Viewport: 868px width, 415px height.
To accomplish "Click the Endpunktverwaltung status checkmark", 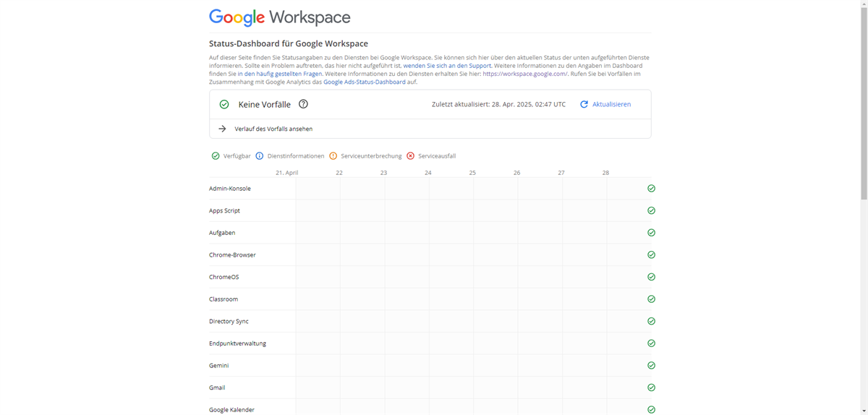I will 651,343.
